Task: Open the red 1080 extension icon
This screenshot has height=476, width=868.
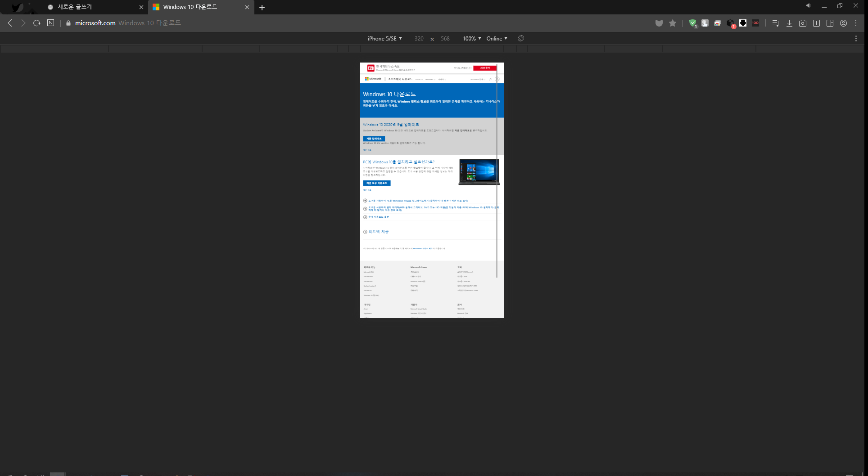Action: pos(755,23)
